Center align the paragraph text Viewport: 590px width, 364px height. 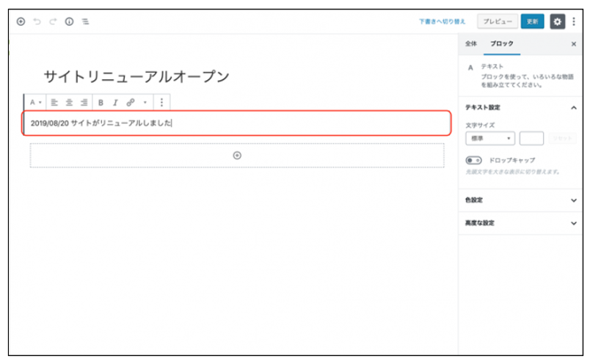pyautogui.click(x=69, y=102)
